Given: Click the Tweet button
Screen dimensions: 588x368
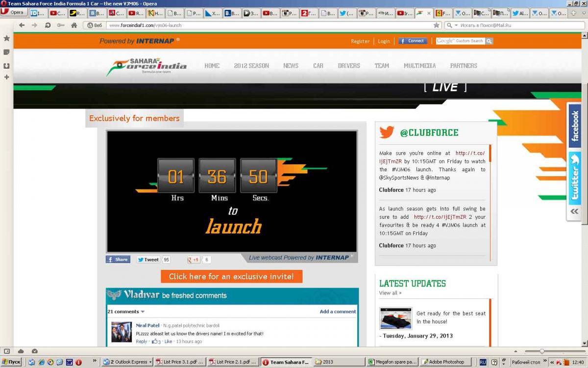Looking at the screenshot, I should [x=148, y=260].
